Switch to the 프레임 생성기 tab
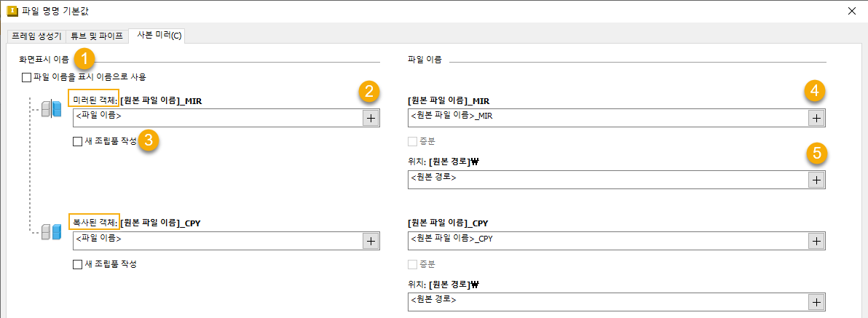Viewport: 868px width, 318px height. pos(36,36)
